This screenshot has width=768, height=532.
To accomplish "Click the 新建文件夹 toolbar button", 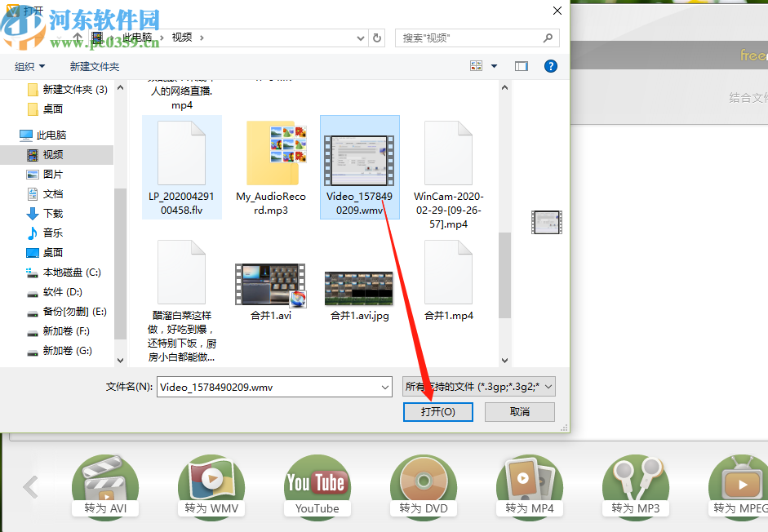I will [95, 66].
